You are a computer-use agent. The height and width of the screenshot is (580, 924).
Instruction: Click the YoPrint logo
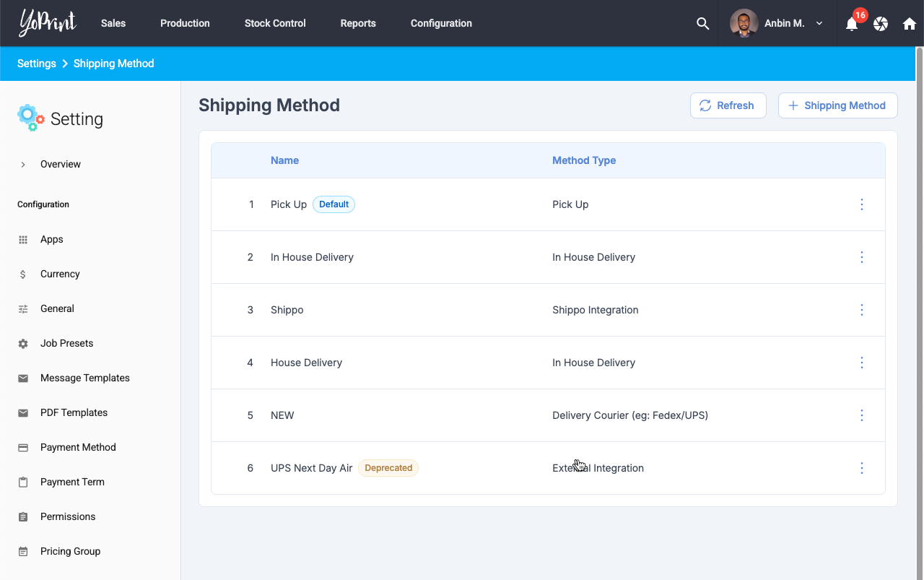[x=48, y=23]
